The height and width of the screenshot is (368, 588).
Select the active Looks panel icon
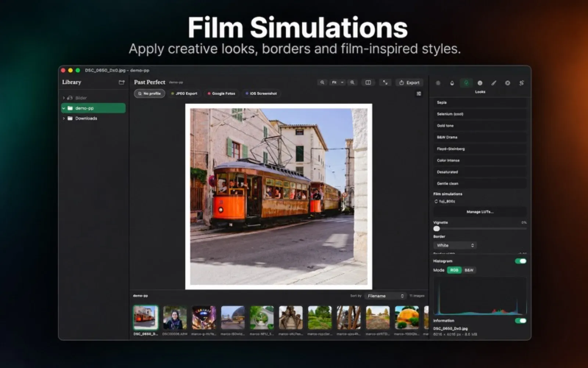point(466,83)
